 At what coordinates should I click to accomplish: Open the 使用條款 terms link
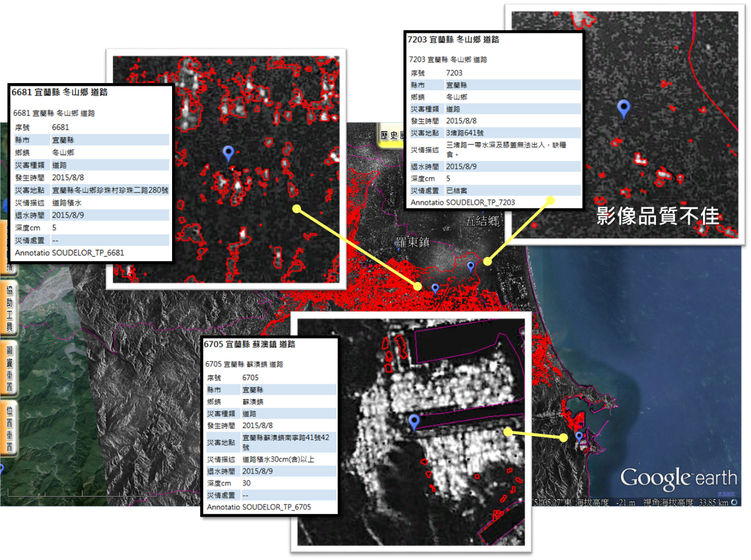pyautogui.click(x=726, y=494)
